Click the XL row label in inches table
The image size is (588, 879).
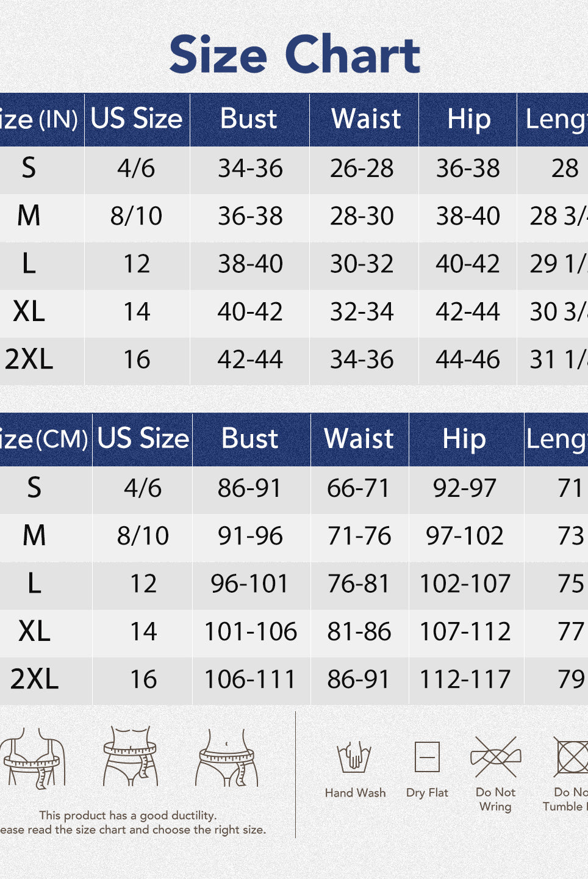pyautogui.click(x=29, y=312)
